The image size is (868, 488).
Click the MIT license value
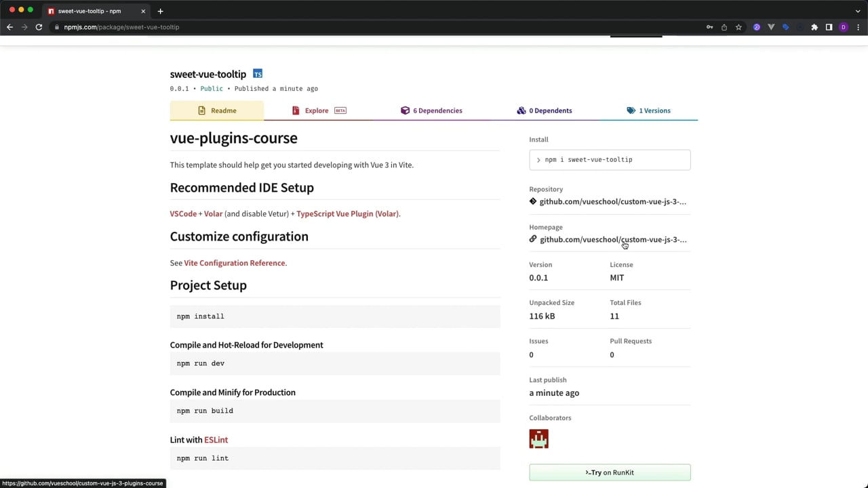617,278
